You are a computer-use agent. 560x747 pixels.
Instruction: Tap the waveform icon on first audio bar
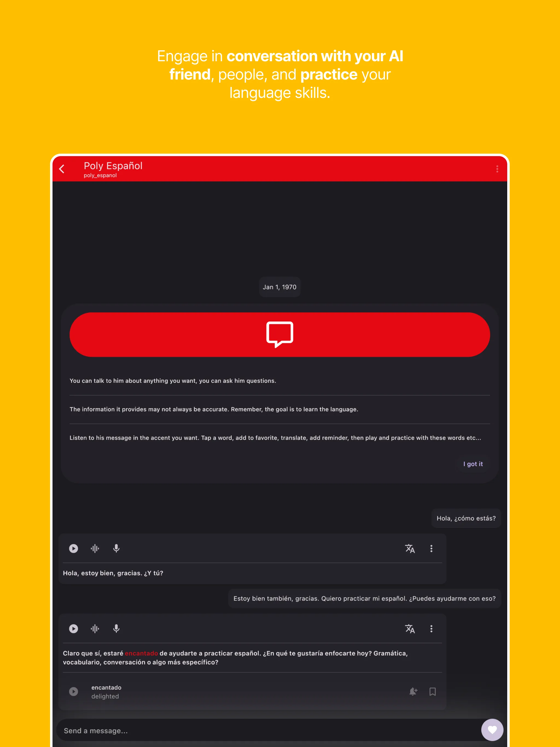click(95, 548)
